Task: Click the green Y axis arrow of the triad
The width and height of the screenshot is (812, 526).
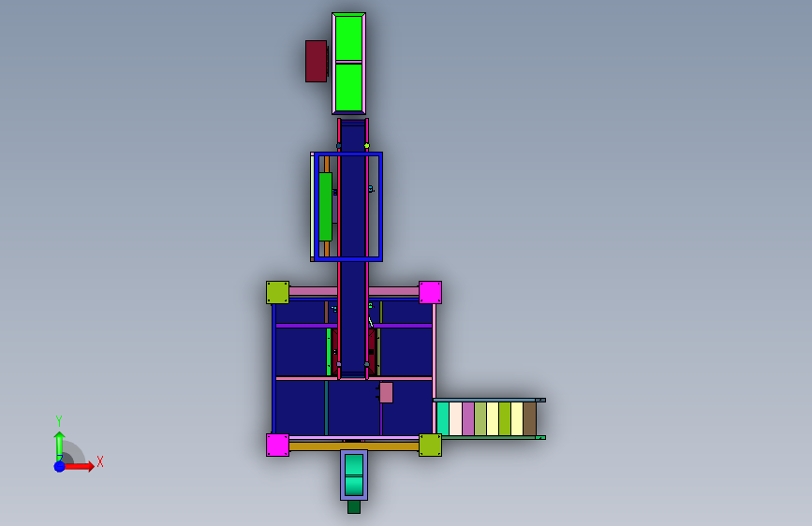Action: click(59, 446)
